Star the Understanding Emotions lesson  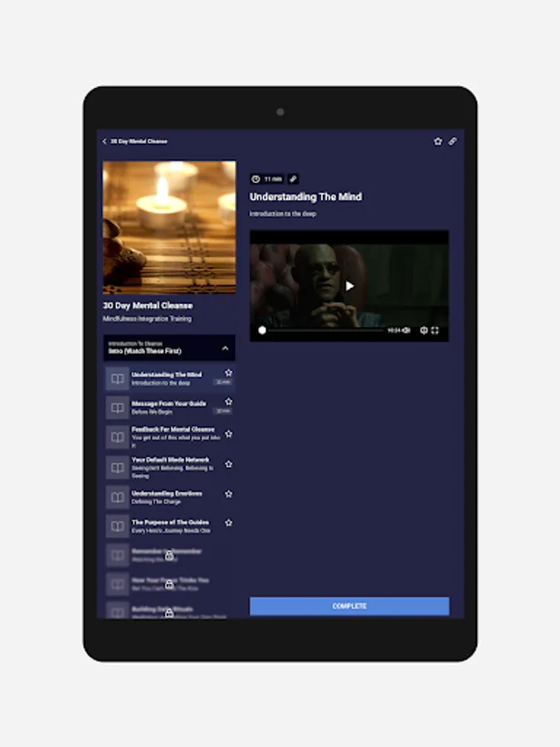tap(229, 494)
